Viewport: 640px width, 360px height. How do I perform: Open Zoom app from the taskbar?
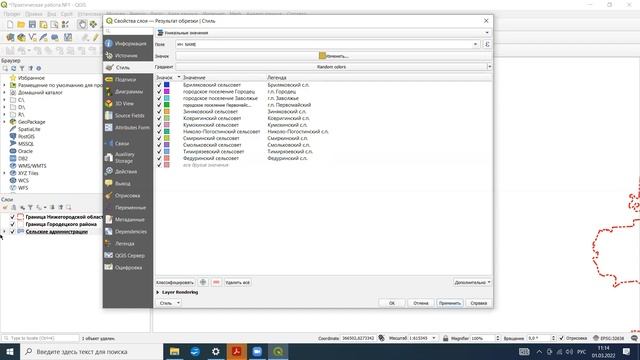[257, 351]
